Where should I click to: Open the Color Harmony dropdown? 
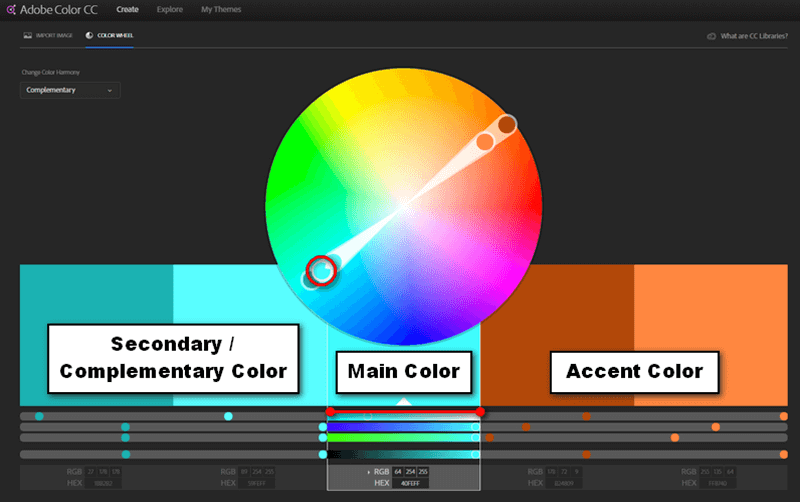(70, 90)
